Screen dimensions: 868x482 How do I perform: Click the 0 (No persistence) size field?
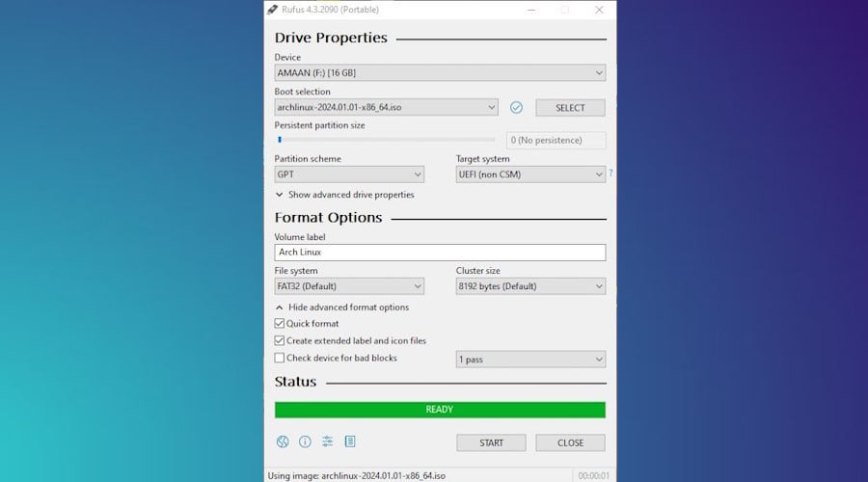click(556, 140)
